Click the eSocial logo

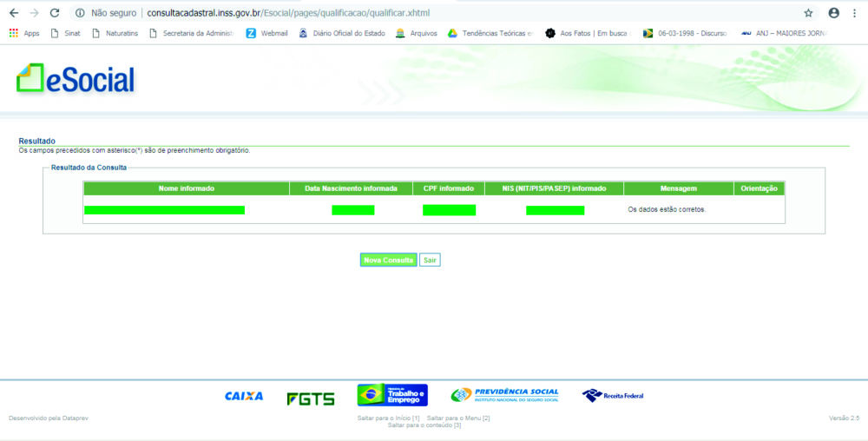click(x=76, y=79)
